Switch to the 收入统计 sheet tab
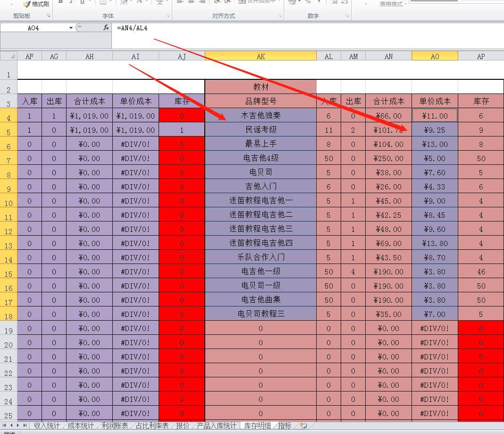504x434 pixels. pos(47,425)
